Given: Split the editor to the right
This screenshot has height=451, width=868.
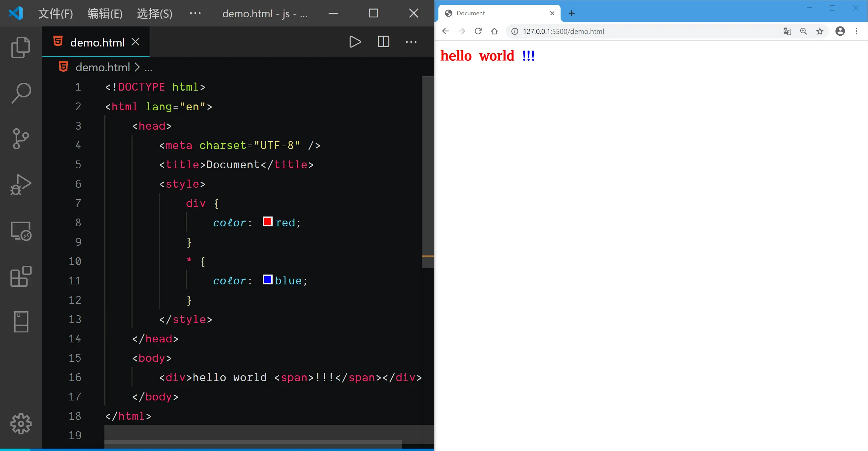Looking at the screenshot, I should tap(383, 42).
